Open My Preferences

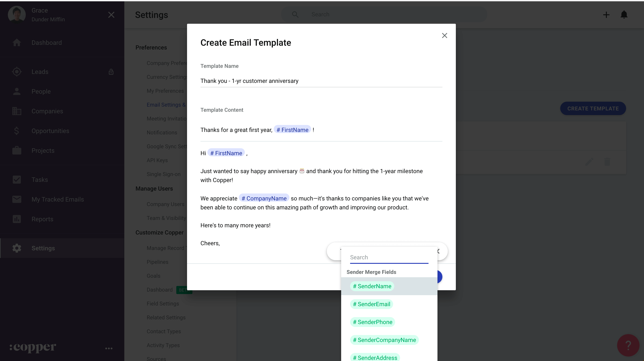point(165,91)
